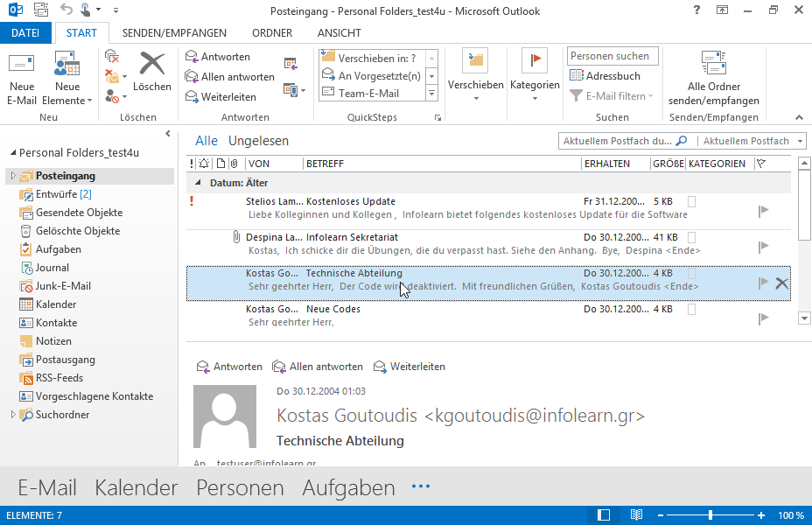Switch to normal view in status bar

coord(603,515)
